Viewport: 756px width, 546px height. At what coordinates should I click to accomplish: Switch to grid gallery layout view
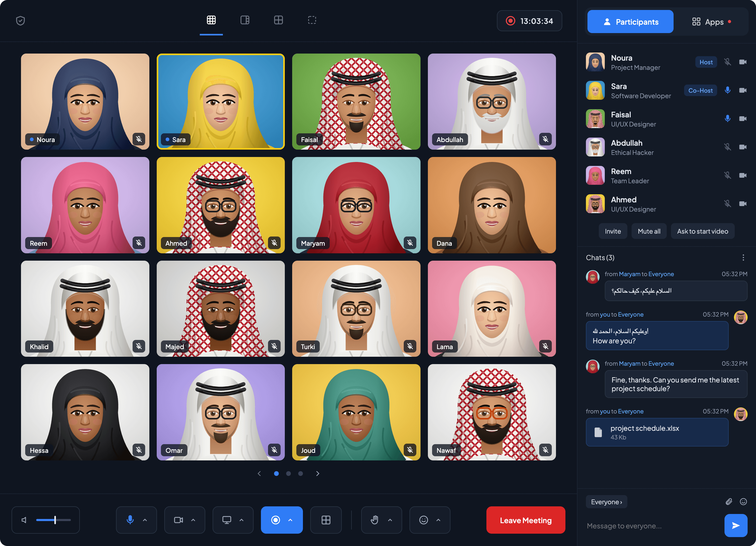(x=211, y=20)
